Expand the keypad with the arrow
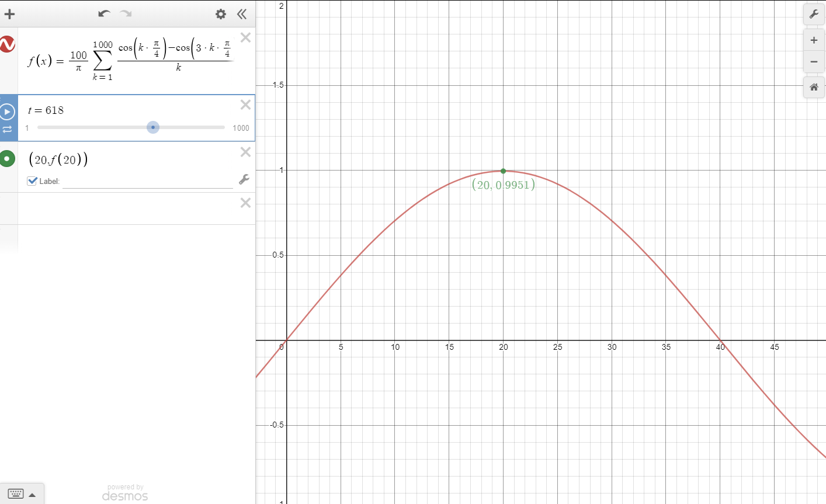 (32, 495)
